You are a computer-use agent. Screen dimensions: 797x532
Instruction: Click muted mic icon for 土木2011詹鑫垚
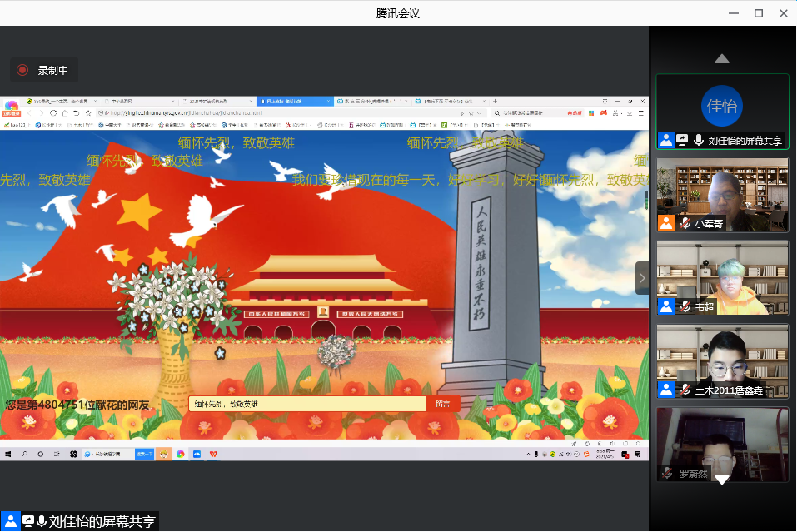tap(685, 390)
